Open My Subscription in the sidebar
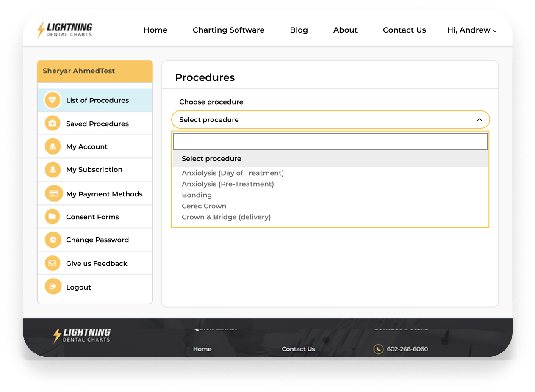This screenshot has width=535, height=392. (94, 169)
